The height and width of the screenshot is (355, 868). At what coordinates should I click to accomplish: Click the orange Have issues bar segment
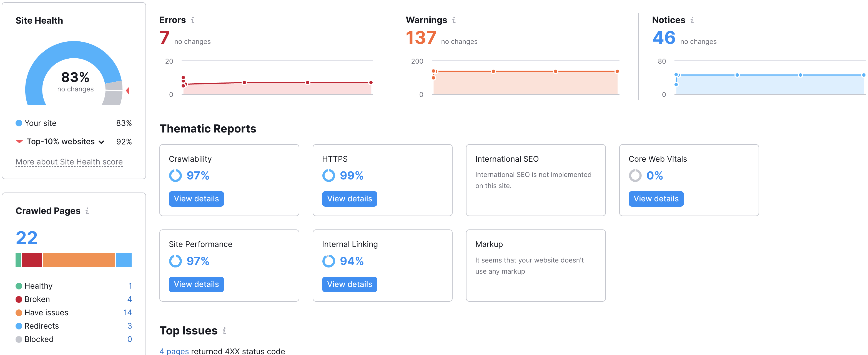[x=79, y=260]
